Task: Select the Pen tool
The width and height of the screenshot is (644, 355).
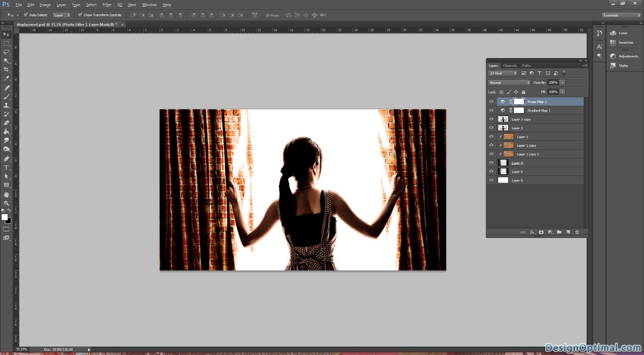Action: pyautogui.click(x=6, y=159)
